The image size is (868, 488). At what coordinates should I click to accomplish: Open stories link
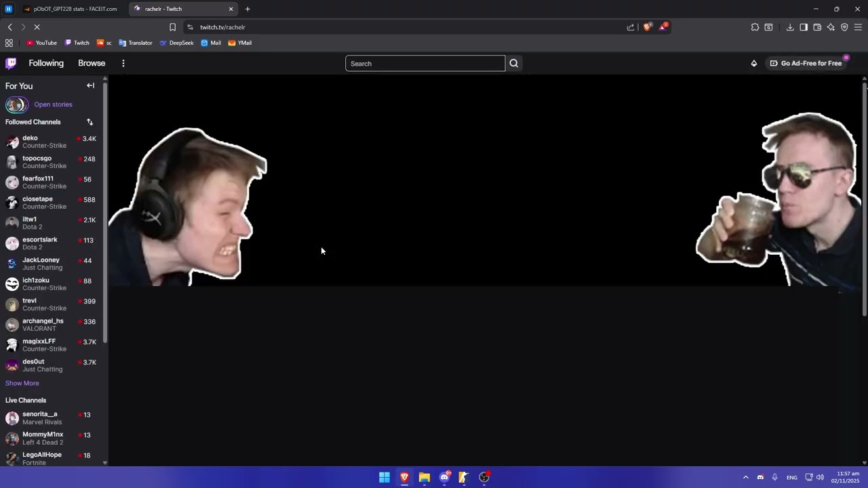click(x=53, y=104)
